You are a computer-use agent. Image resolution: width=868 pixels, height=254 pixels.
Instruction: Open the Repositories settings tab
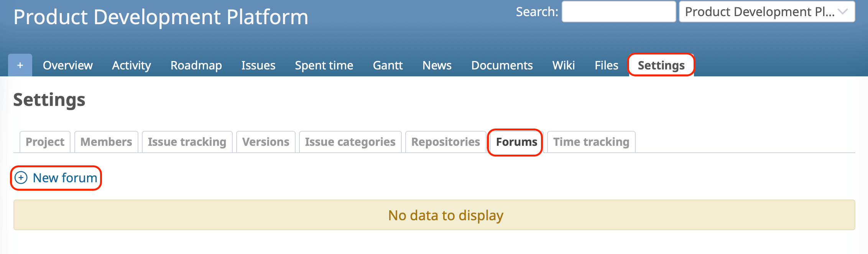pyautogui.click(x=446, y=142)
